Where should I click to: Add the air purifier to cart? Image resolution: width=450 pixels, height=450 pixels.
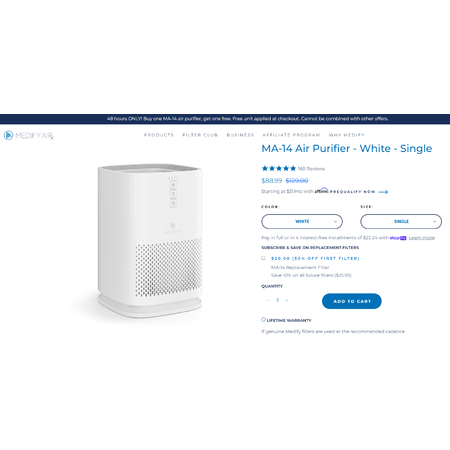(x=352, y=301)
